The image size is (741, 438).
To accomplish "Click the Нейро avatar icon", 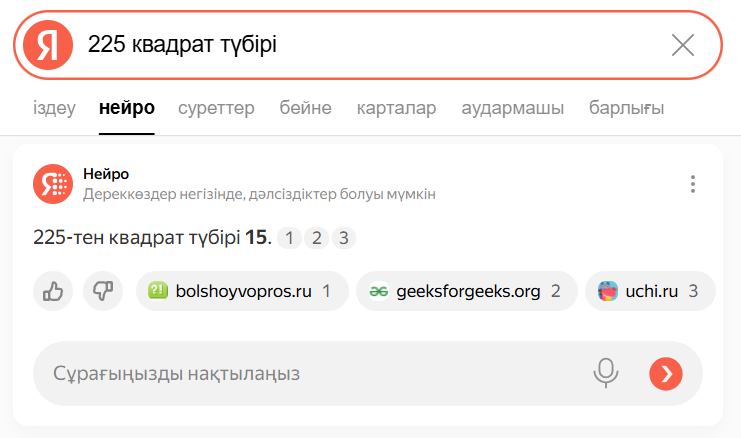I will click(52, 183).
